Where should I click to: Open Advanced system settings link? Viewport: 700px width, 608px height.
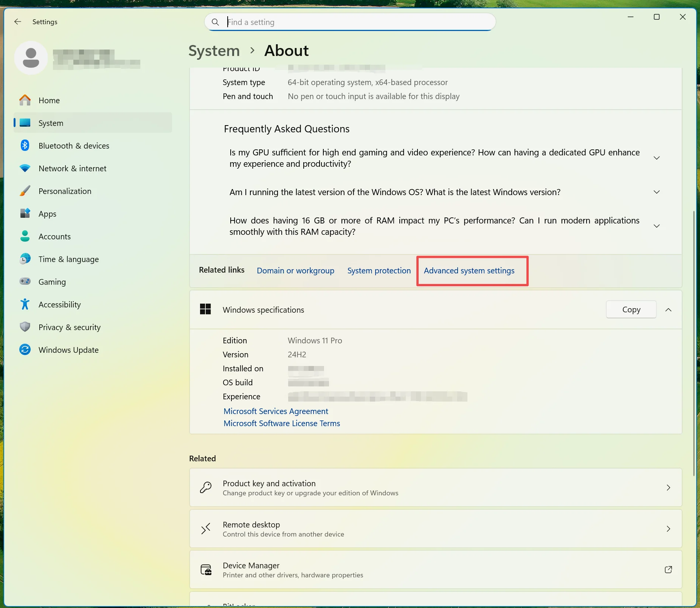[x=469, y=271]
